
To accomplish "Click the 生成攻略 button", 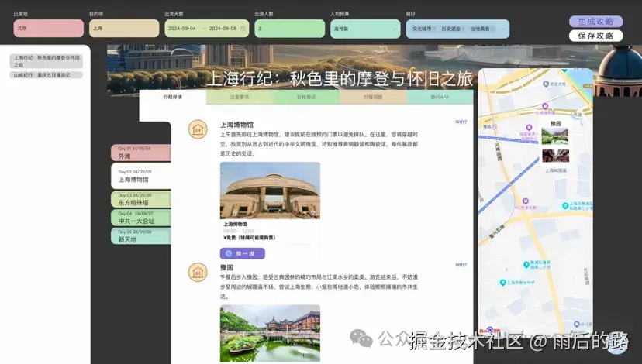I will click(595, 21).
